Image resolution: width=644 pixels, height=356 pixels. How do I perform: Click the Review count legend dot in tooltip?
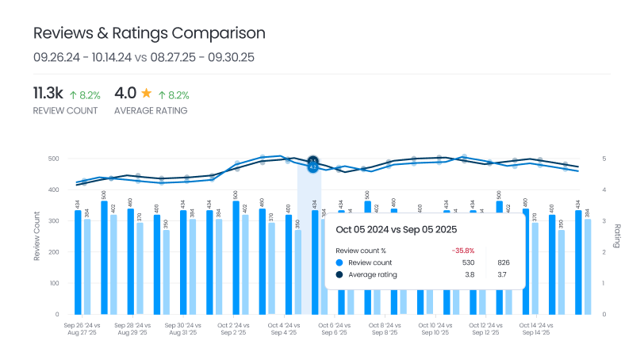340,262
